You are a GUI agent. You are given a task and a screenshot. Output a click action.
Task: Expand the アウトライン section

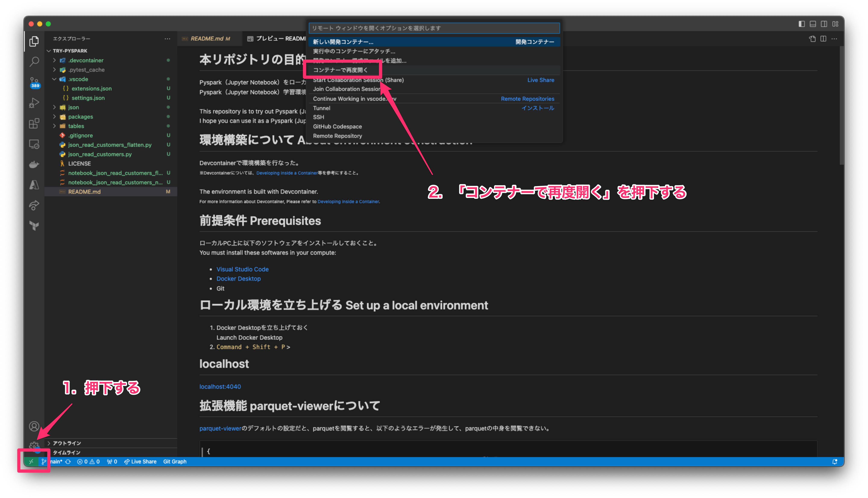67,443
